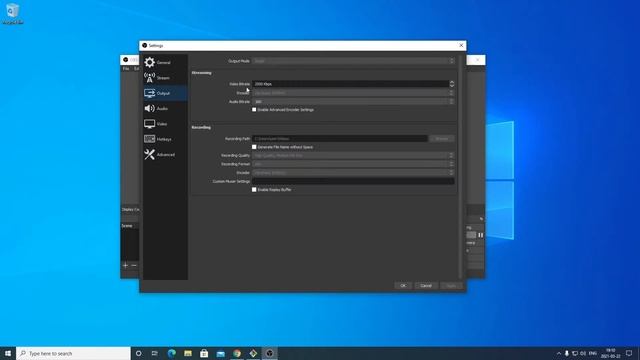Click the Settings dialog vertical scrollbar
The width and height of the screenshot is (640, 360).
(x=460, y=167)
